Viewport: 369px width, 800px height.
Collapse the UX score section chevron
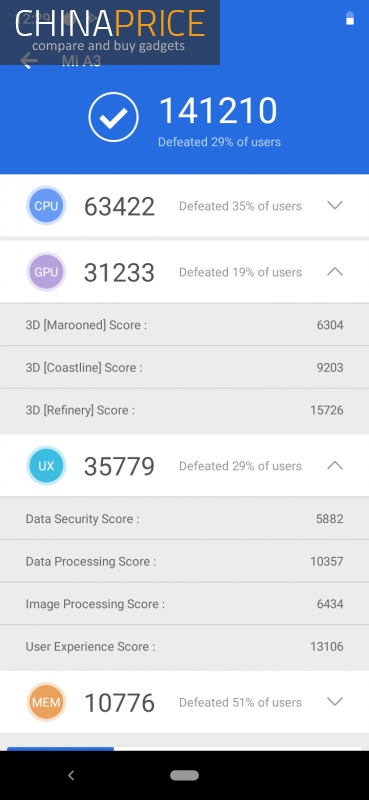tap(335, 465)
